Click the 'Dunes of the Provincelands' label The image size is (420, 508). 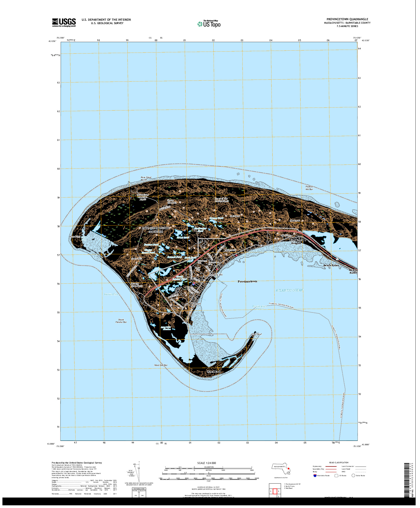tap(221, 200)
